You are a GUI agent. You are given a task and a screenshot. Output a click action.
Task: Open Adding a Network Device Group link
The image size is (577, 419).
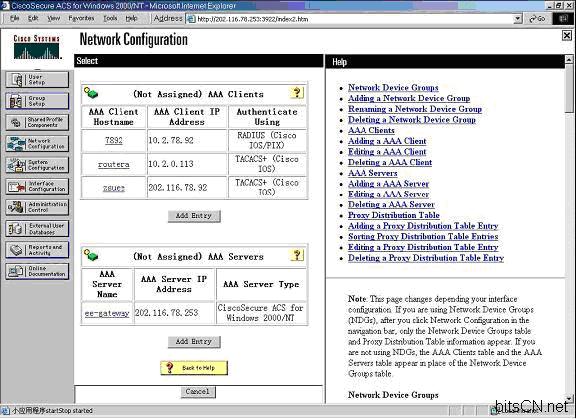(x=409, y=98)
